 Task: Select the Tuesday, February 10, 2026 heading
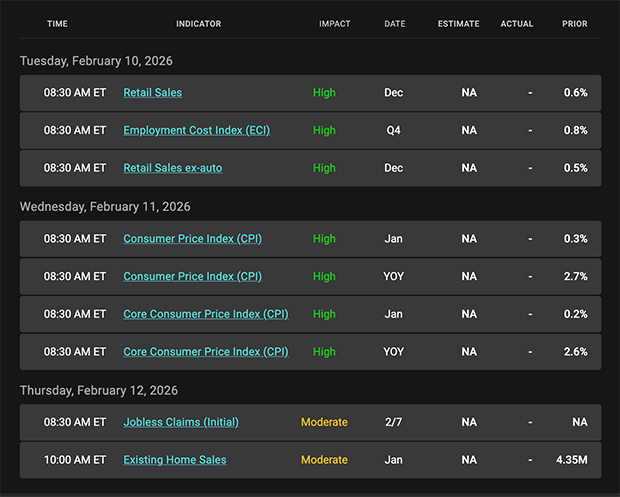tap(96, 61)
